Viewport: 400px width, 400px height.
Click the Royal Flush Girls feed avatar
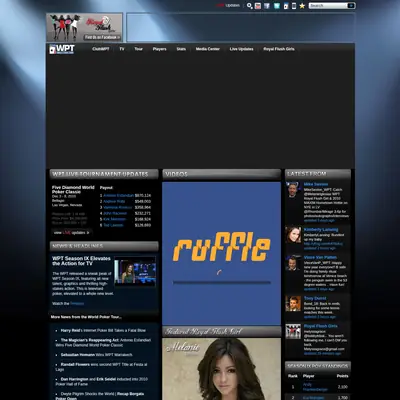click(x=293, y=331)
